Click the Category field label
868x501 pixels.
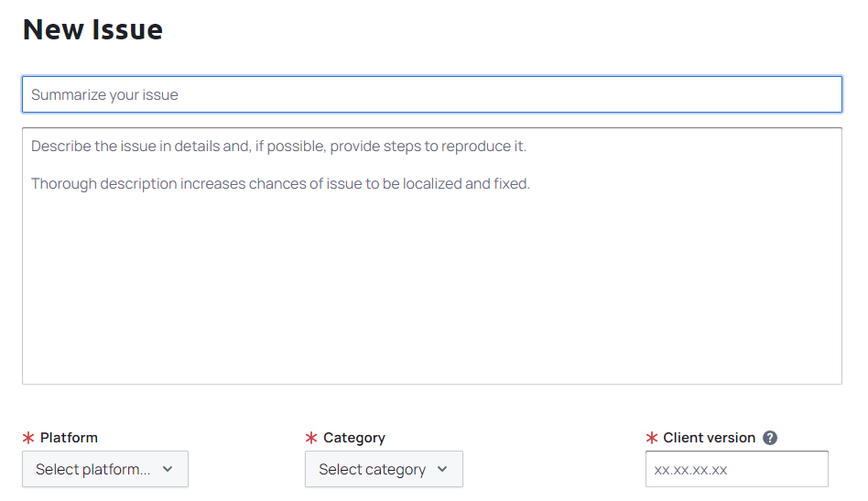[x=353, y=438]
